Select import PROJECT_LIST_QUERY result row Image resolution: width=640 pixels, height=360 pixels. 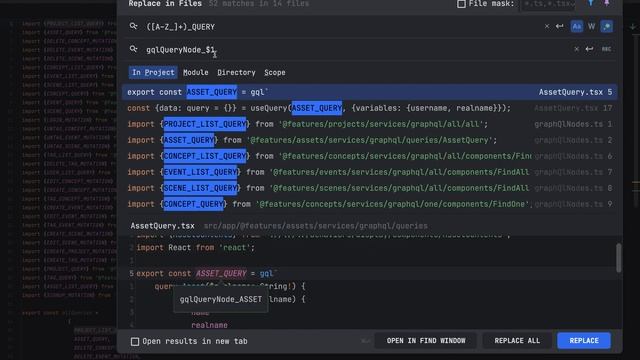pos(369,124)
